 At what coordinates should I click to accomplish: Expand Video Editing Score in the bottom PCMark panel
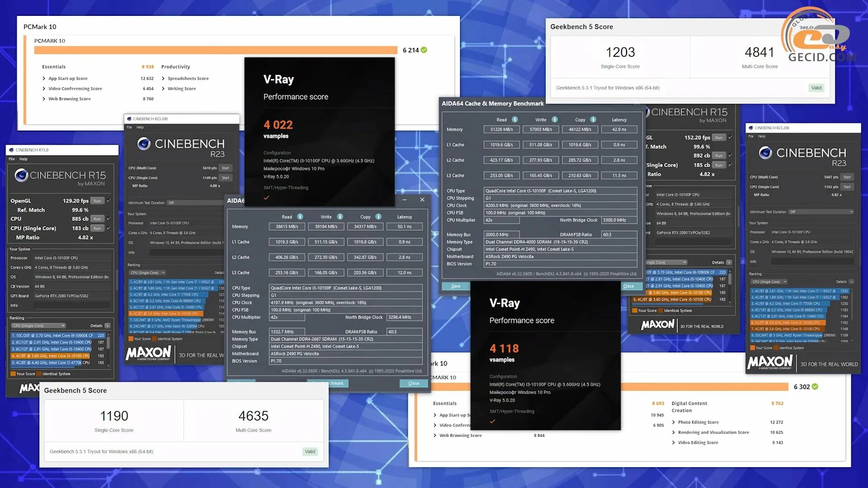674,443
